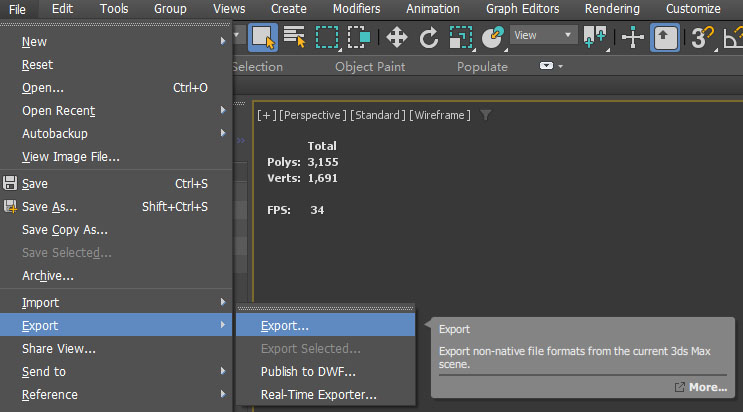The image size is (743, 412).
Task: Click the viewport filter funnel icon
Action: (486, 115)
